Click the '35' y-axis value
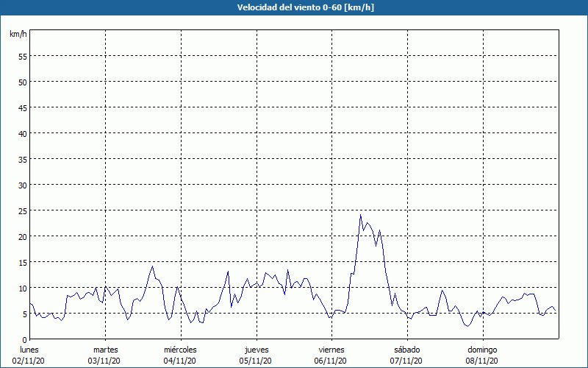This screenshot has height=368, width=588. point(23,159)
